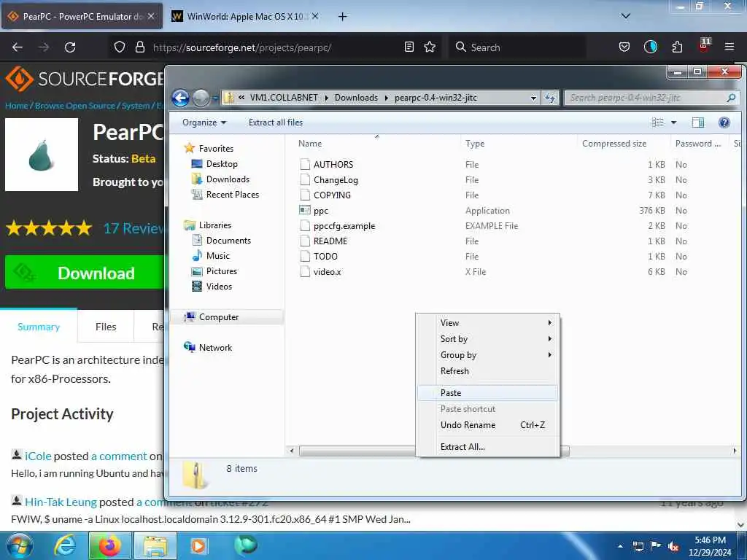Open Hin-Tak Leung profile link
The height and width of the screenshot is (560, 747).
pyautogui.click(x=61, y=502)
